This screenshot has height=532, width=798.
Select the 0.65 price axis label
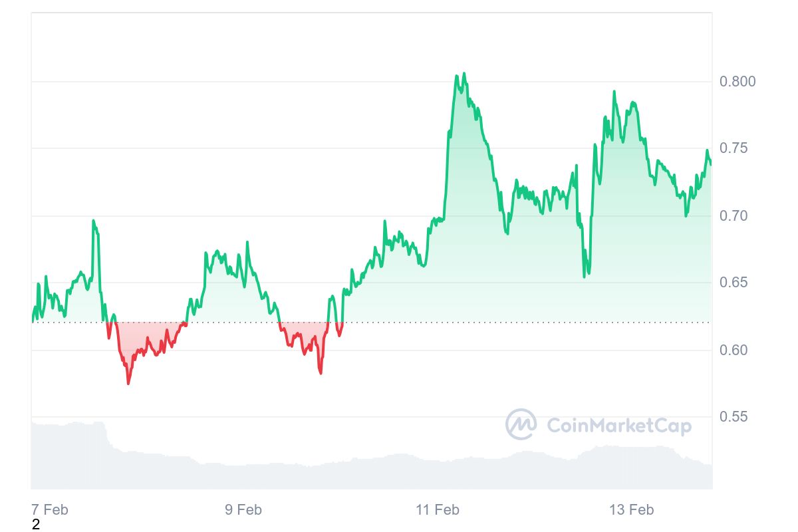point(733,283)
